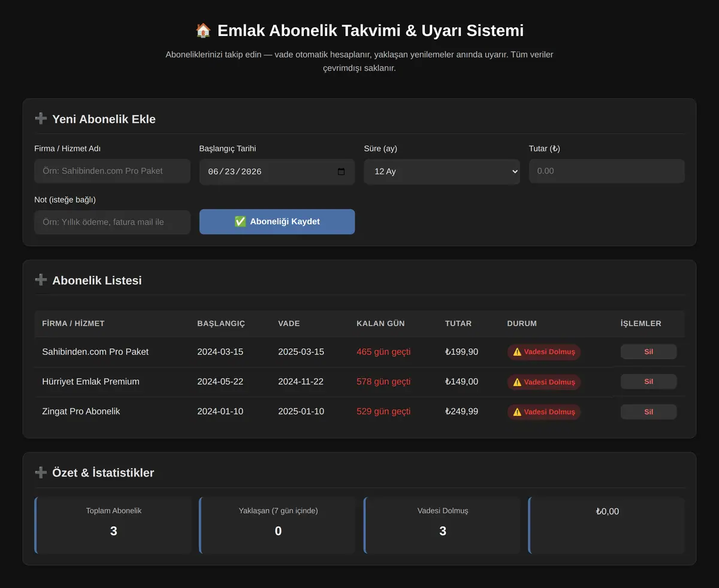This screenshot has width=719, height=588.
Task: Click the warning icon in Sahibinden status badge
Action: pyautogui.click(x=517, y=352)
